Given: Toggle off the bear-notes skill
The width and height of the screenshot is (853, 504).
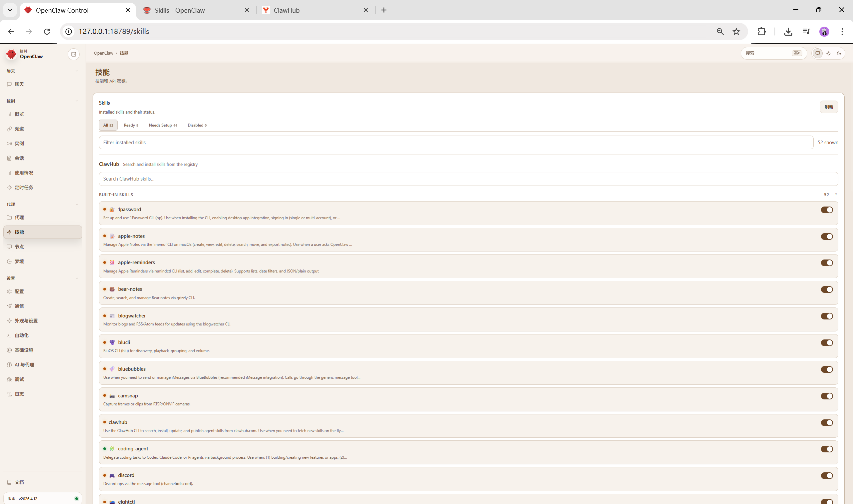Looking at the screenshot, I should tap(826, 289).
